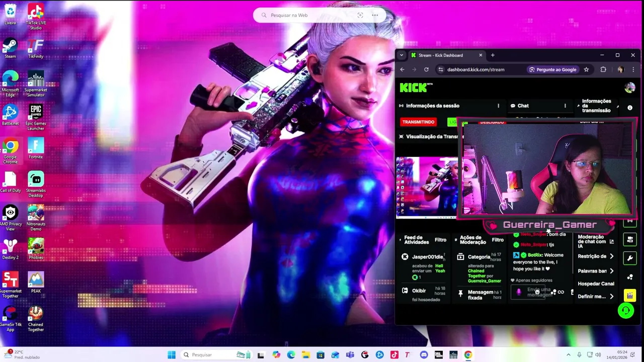The width and height of the screenshot is (644, 362).
Task: Open the Supermarket Simulator desktop shortcut
Action: (x=35, y=84)
